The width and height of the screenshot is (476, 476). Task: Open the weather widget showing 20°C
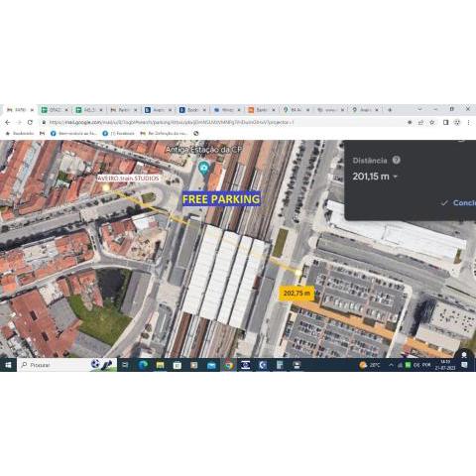(x=370, y=365)
